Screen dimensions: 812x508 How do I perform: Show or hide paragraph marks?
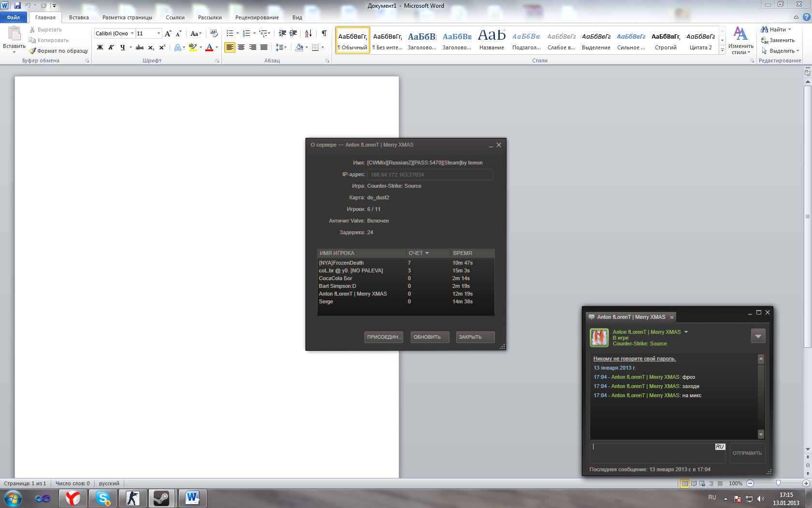coord(324,33)
